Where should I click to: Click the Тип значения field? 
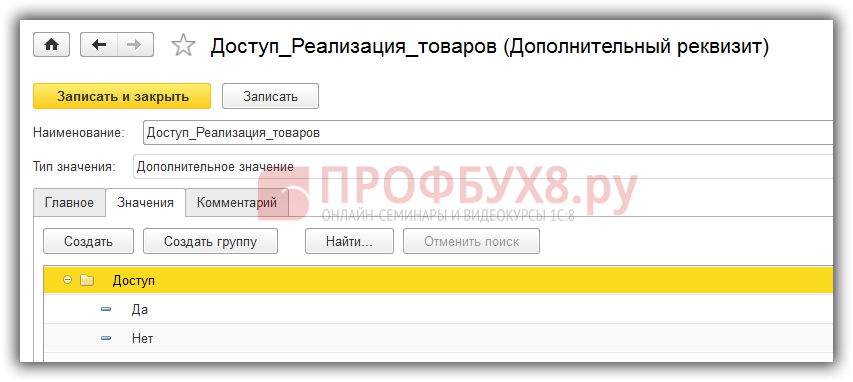point(483,167)
